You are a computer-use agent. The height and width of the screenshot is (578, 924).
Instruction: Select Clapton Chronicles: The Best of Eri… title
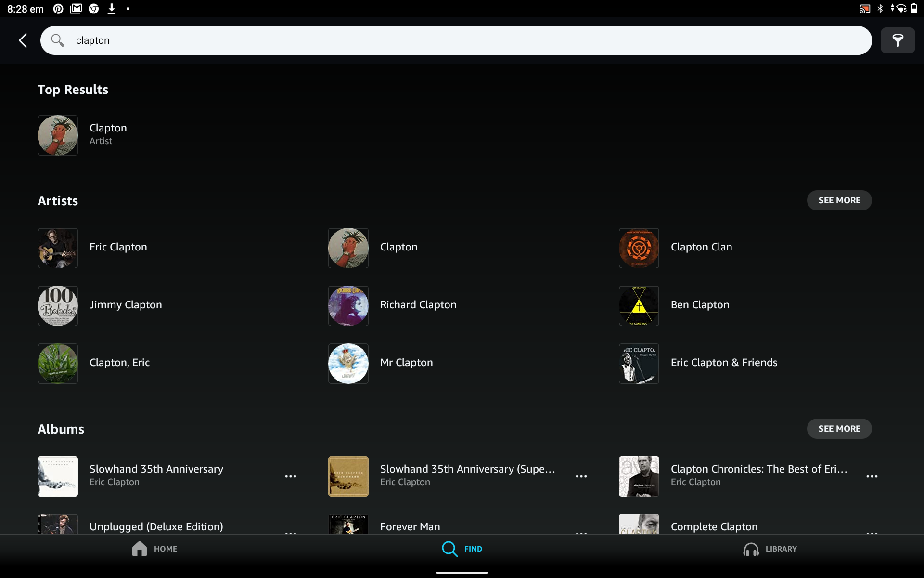click(x=759, y=469)
